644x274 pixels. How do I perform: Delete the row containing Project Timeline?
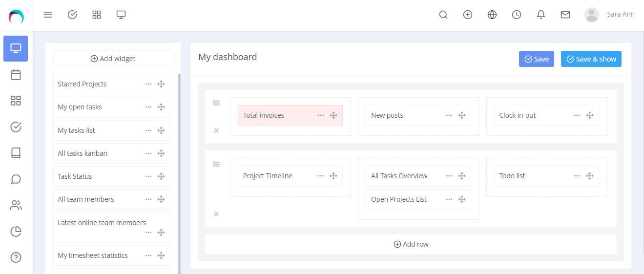(x=216, y=214)
